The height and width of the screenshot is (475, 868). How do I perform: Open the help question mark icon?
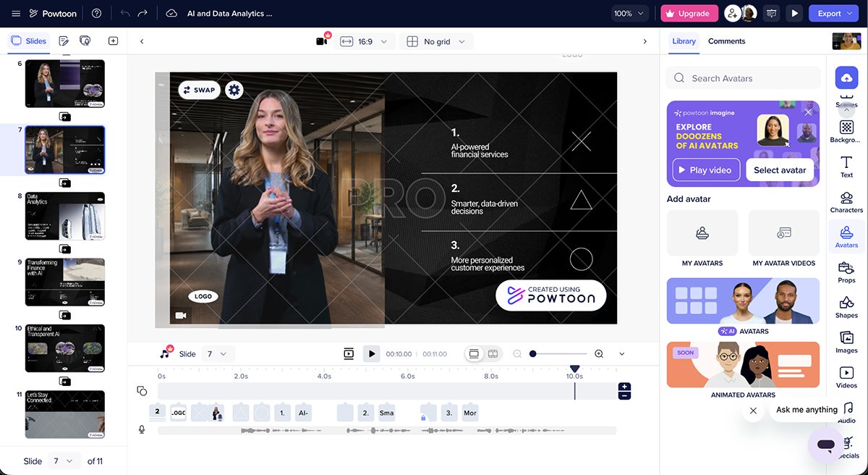pyautogui.click(x=96, y=14)
